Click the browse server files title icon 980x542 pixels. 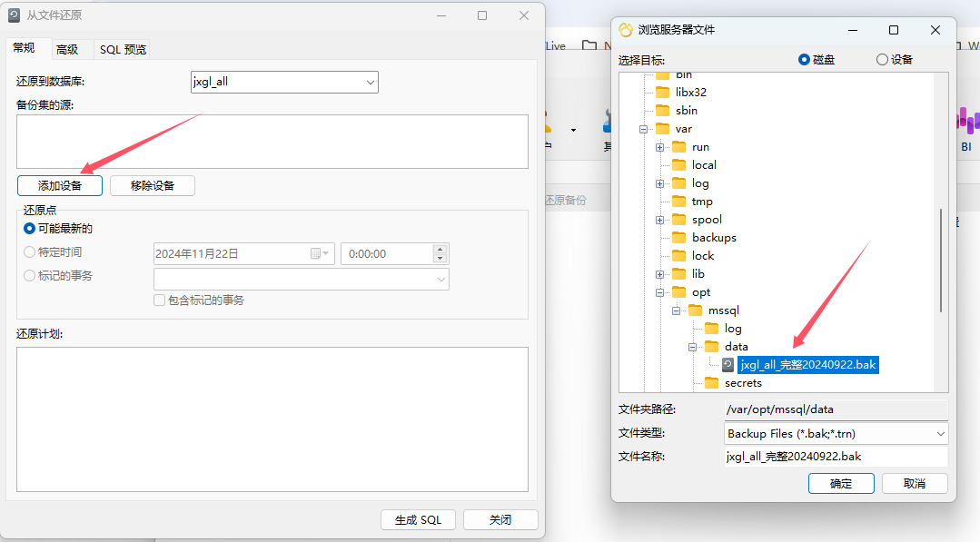click(626, 30)
